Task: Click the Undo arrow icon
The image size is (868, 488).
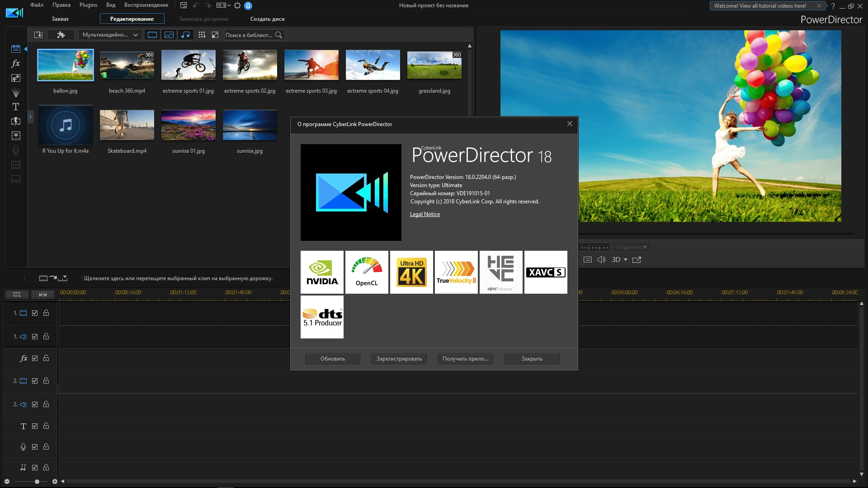Action: click(196, 5)
